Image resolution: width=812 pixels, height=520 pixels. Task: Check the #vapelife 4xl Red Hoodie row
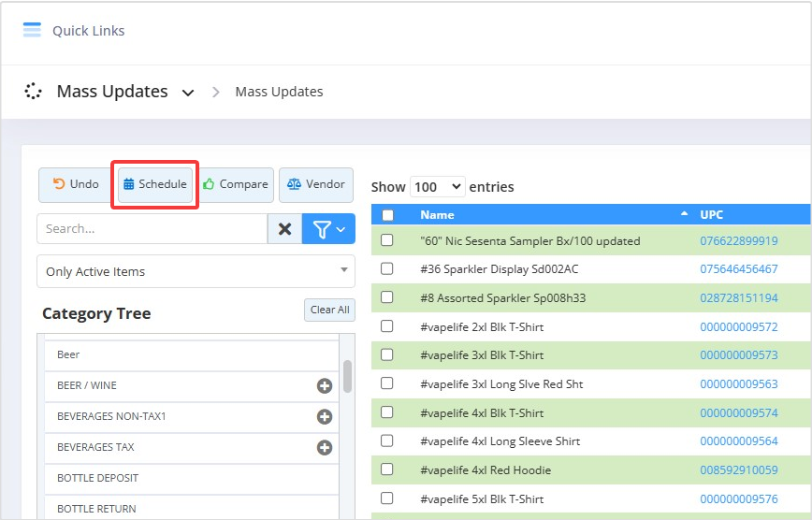pyautogui.click(x=387, y=469)
